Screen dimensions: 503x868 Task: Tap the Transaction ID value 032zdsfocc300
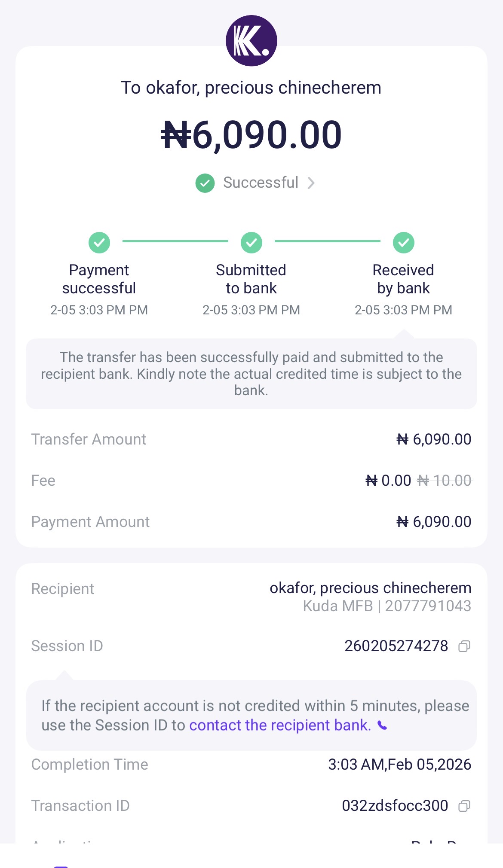(x=395, y=806)
